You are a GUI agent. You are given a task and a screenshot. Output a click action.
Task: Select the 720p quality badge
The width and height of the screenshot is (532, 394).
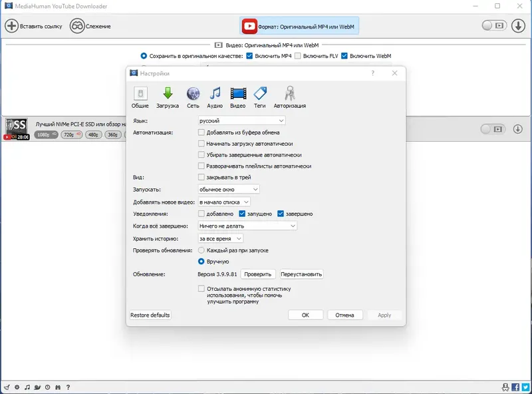72,135
